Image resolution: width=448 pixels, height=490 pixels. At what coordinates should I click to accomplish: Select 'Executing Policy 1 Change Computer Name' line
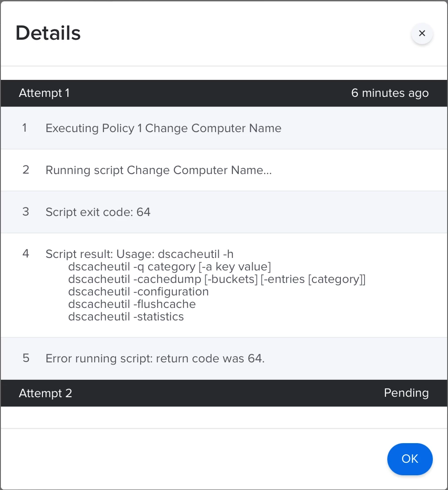[224, 128]
